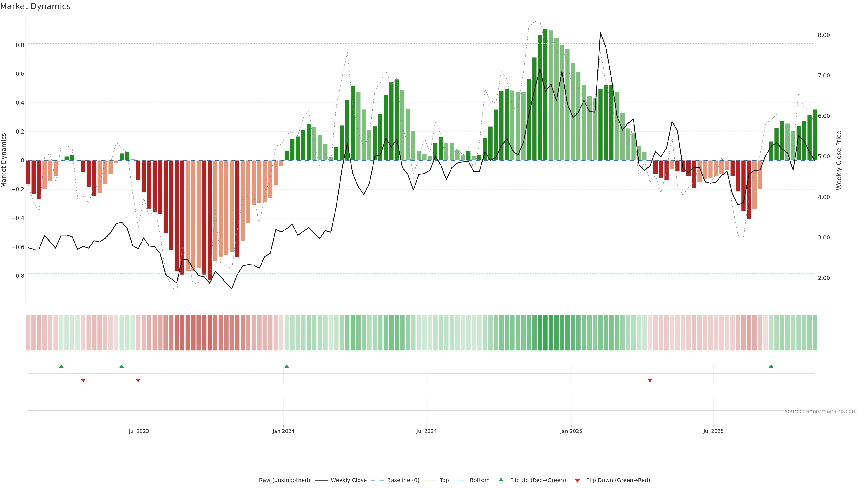Click the leftmost red Flip Down triangle marker
868x488 pixels.
click(x=83, y=380)
